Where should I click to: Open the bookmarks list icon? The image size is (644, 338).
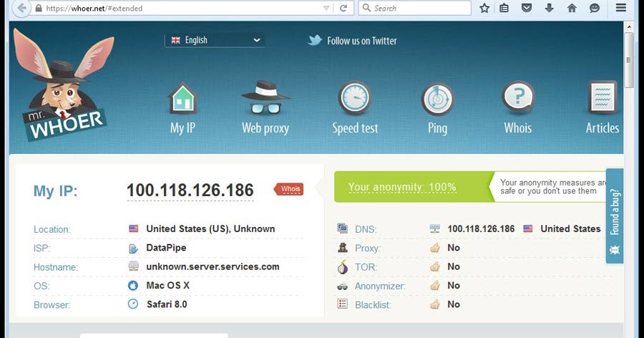504,8
